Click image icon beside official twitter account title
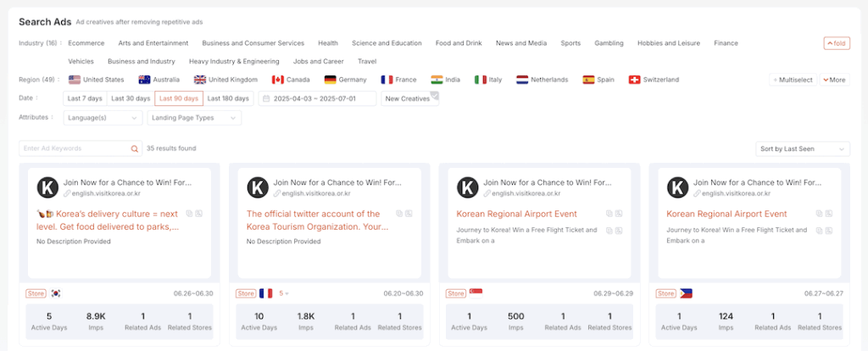 (409, 214)
